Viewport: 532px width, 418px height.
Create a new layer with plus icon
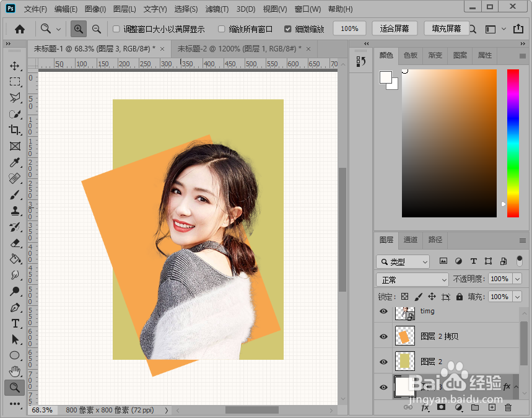(x=492, y=407)
